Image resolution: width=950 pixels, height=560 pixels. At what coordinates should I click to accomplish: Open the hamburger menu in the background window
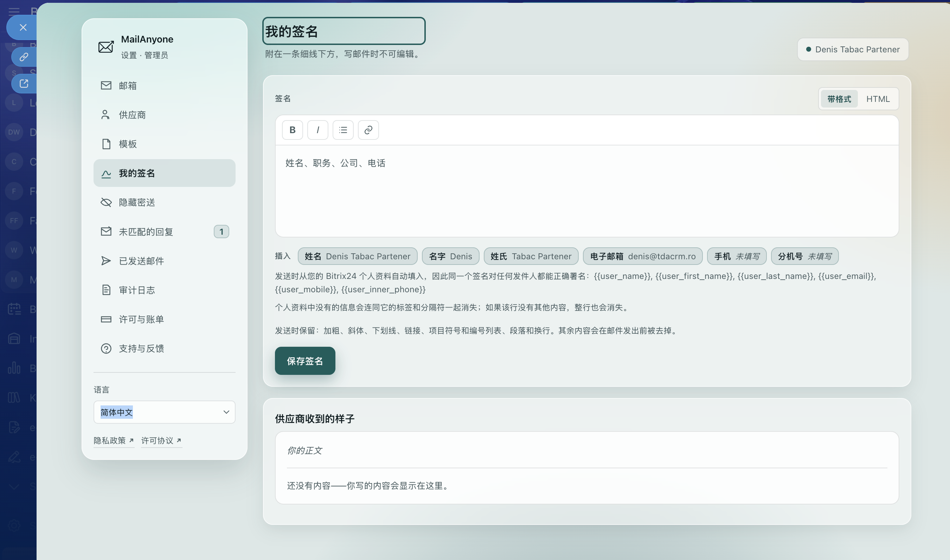coord(14,11)
